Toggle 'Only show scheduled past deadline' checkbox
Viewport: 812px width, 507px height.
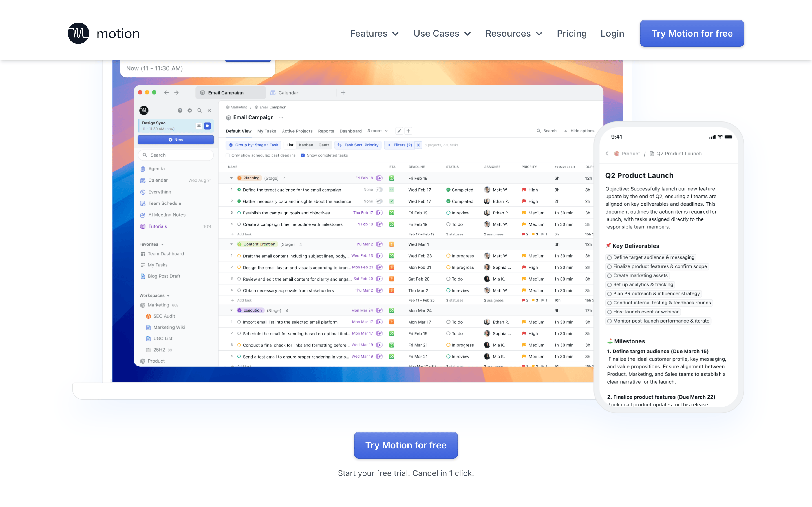228,155
